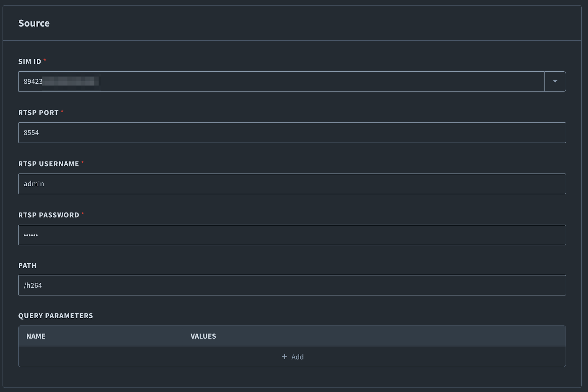Click the RTSP PORT label
Viewport: 588px width, 392px height.
pyautogui.click(x=39, y=113)
